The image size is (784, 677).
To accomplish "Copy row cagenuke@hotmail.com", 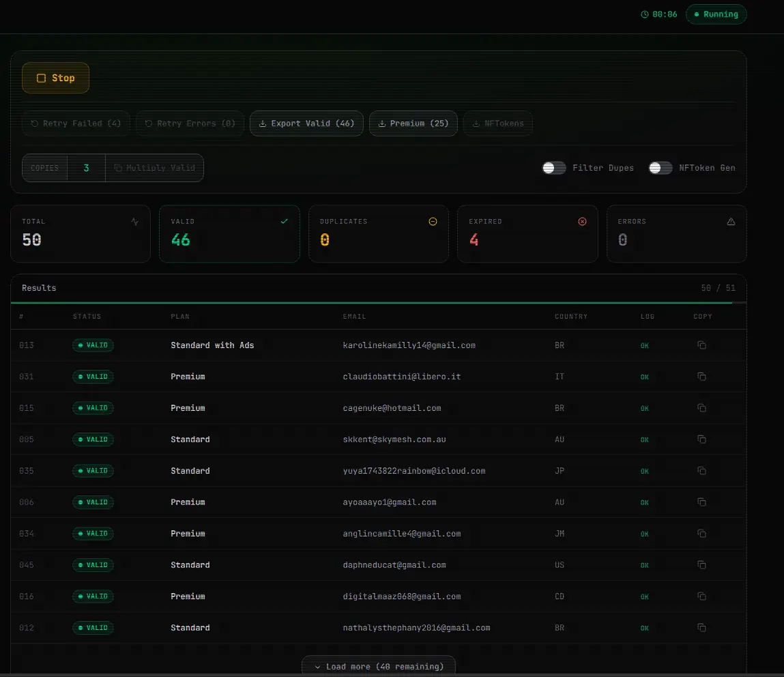I will [701, 408].
